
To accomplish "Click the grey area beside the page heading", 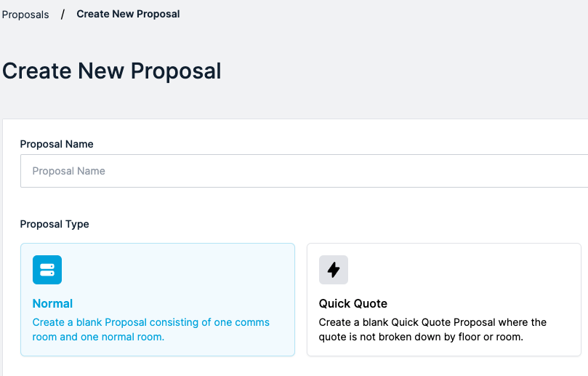I will click(x=407, y=71).
